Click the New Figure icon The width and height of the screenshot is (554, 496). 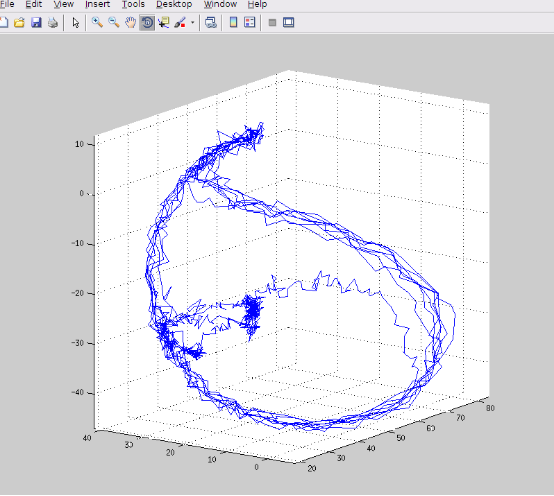(3, 23)
